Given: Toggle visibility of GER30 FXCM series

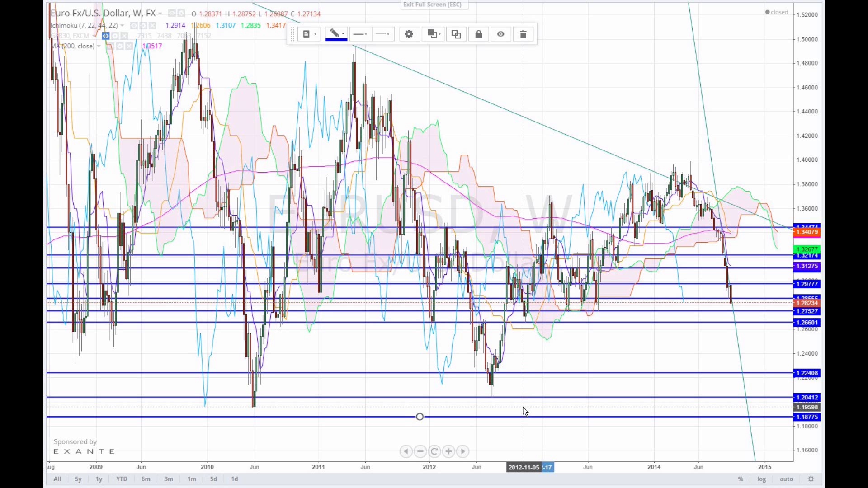Looking at the screenshot, I should point(105,36).
